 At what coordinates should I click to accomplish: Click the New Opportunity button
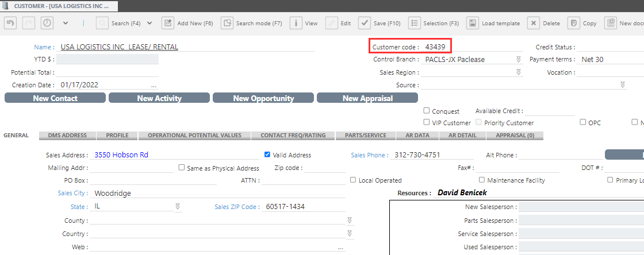tap(263, 98)
